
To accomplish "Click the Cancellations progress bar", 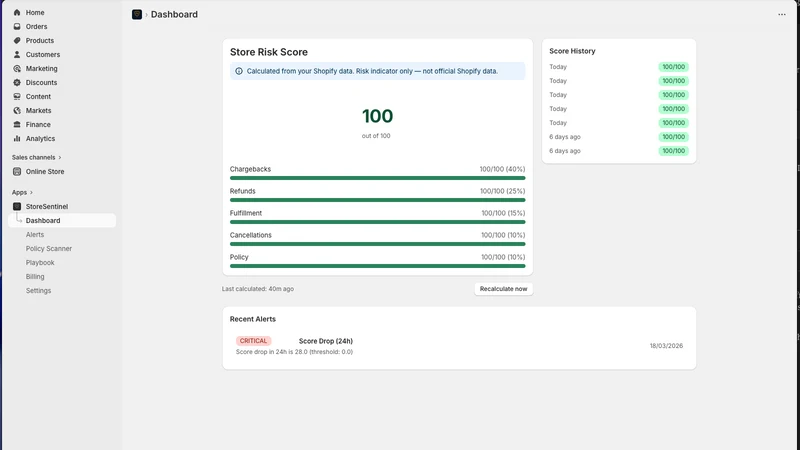I will [x=378, y=244].
